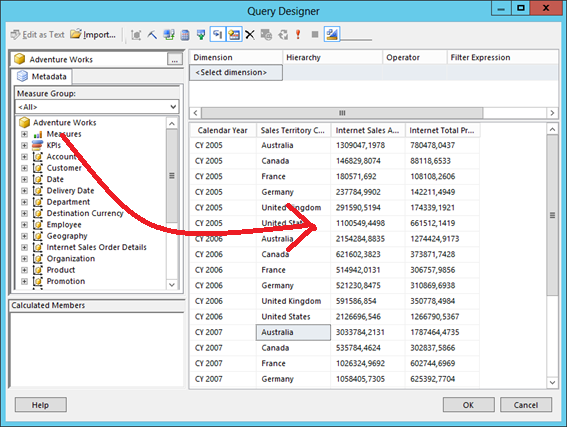Click the Internet Sales A... column header
The height and width of the screenshot is (427, 567).
[x=368, y=130]
